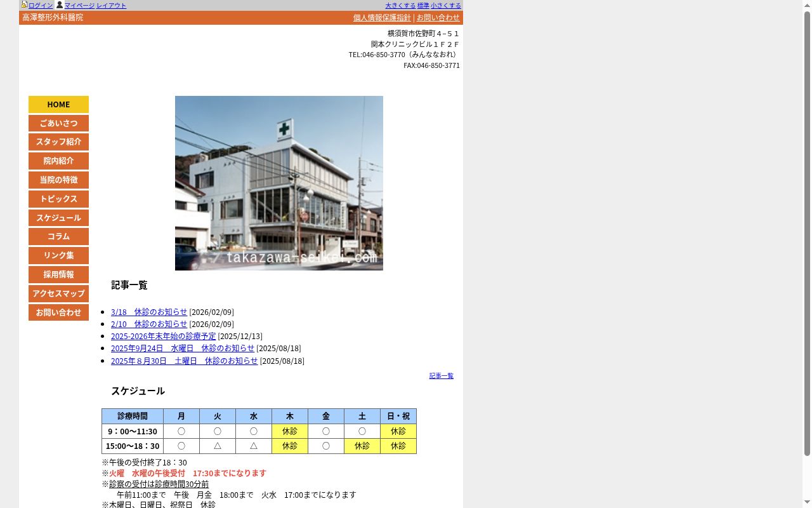Screen dimensions: 812x508
Task: Open the マイページ link
Action: 79,5
